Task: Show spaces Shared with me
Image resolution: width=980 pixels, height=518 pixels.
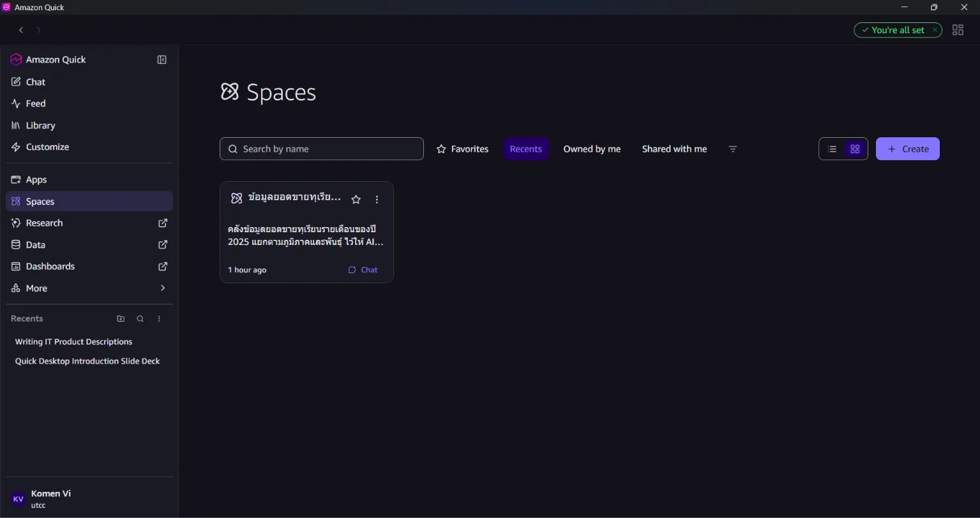Action: tap(674, 149)
